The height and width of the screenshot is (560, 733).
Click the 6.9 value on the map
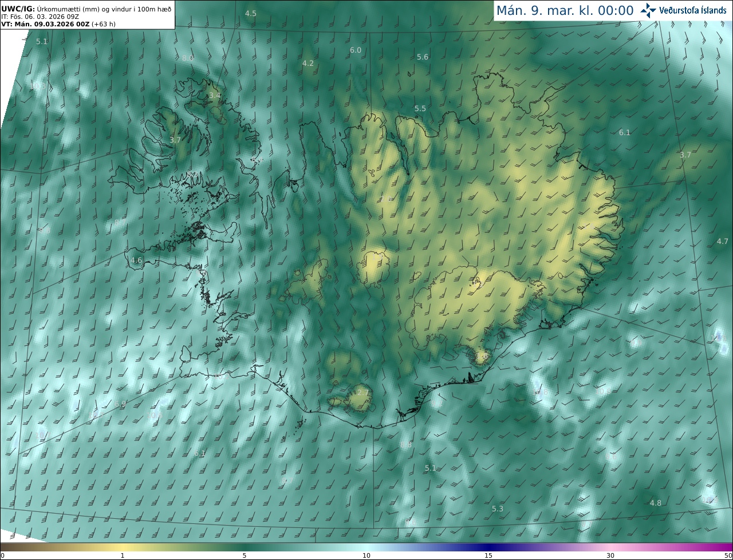coord(120,404)
